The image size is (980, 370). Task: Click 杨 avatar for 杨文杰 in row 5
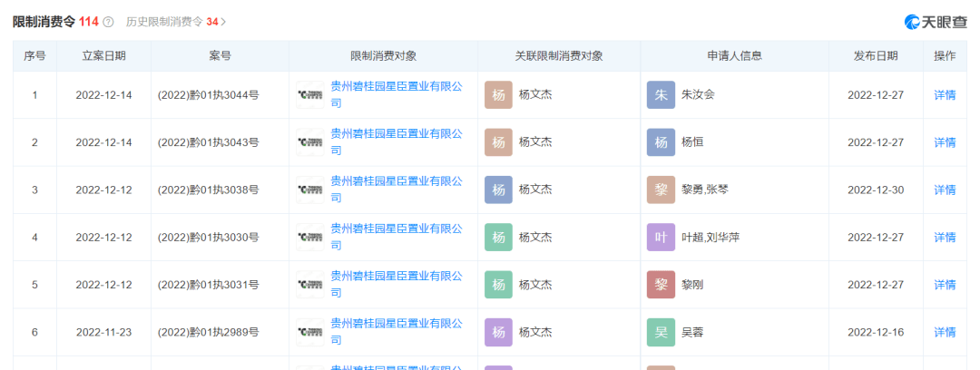pos(498,285)
